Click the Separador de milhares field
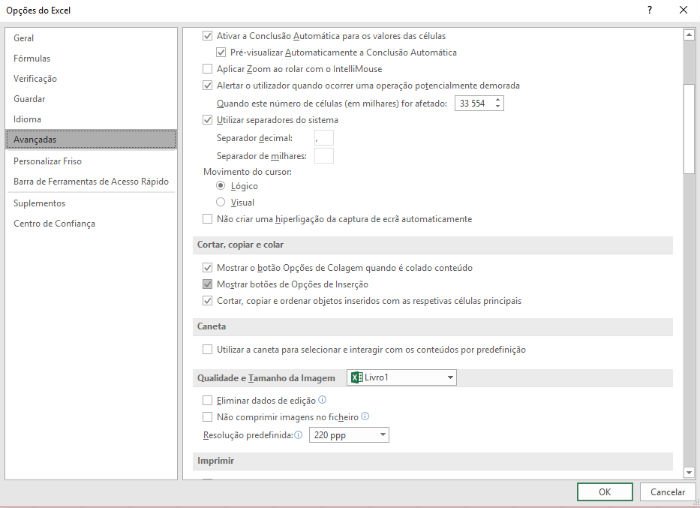 click(324, 156)
